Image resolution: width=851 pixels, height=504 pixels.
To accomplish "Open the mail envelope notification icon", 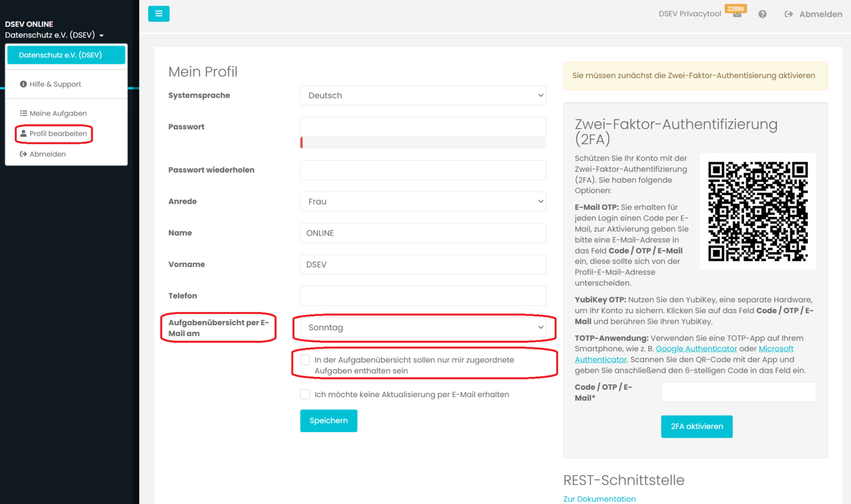I will pos(737,15).
